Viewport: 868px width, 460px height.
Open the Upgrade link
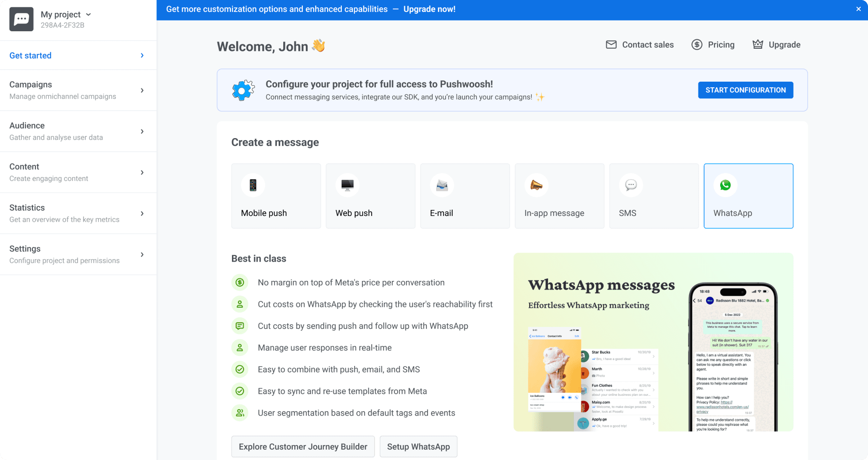point(776,44)
